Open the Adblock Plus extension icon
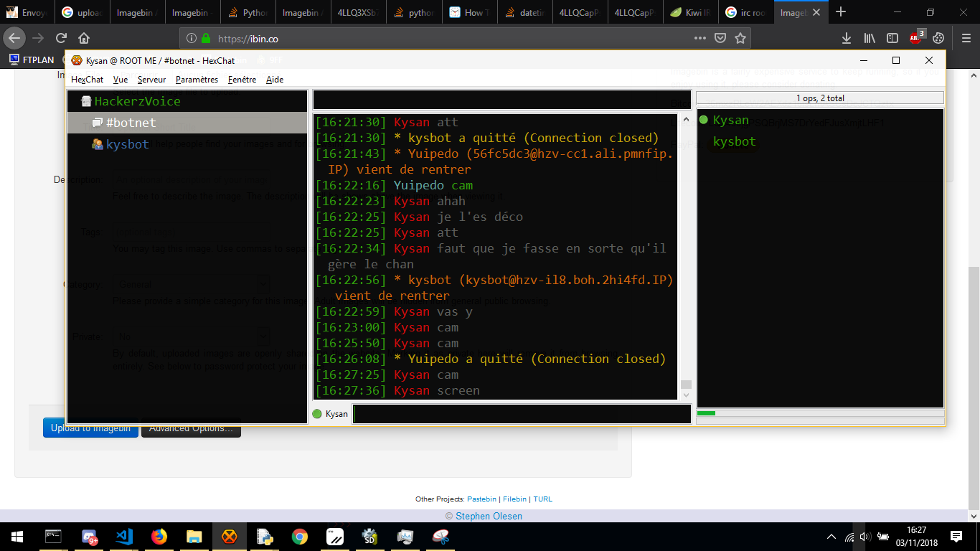Image resolution: width=980 pixels, height=551 pixels. point(915,37)
